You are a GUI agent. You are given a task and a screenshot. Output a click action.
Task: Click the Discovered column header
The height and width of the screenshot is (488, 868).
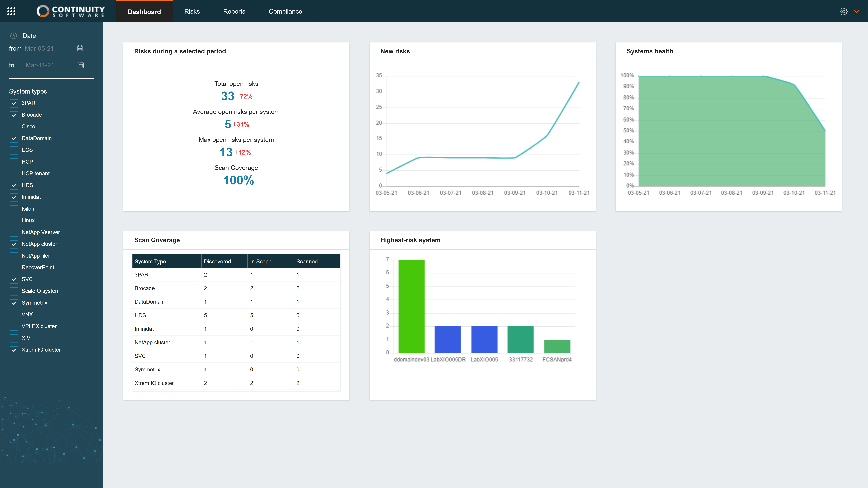(224, 261)
